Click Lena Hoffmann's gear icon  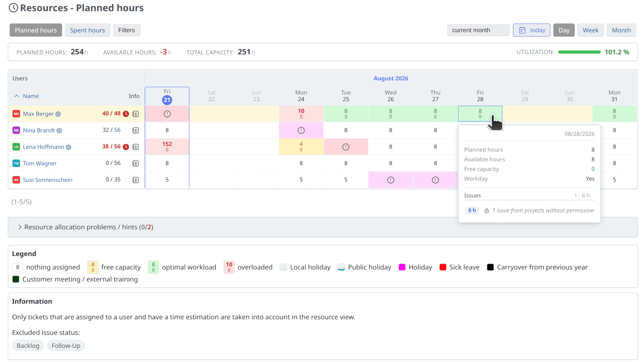pos(68,147)
